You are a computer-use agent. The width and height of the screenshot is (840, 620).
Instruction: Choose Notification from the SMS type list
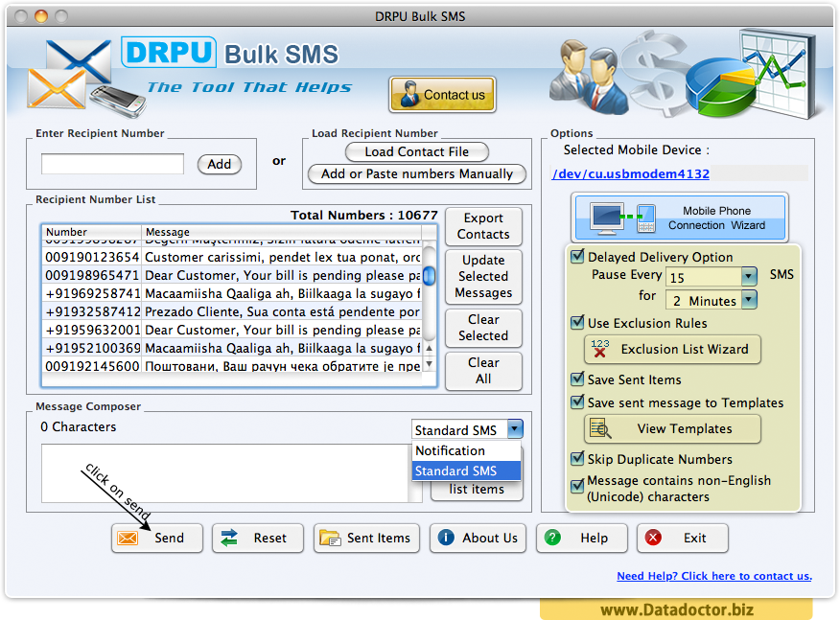click(466, 450)
